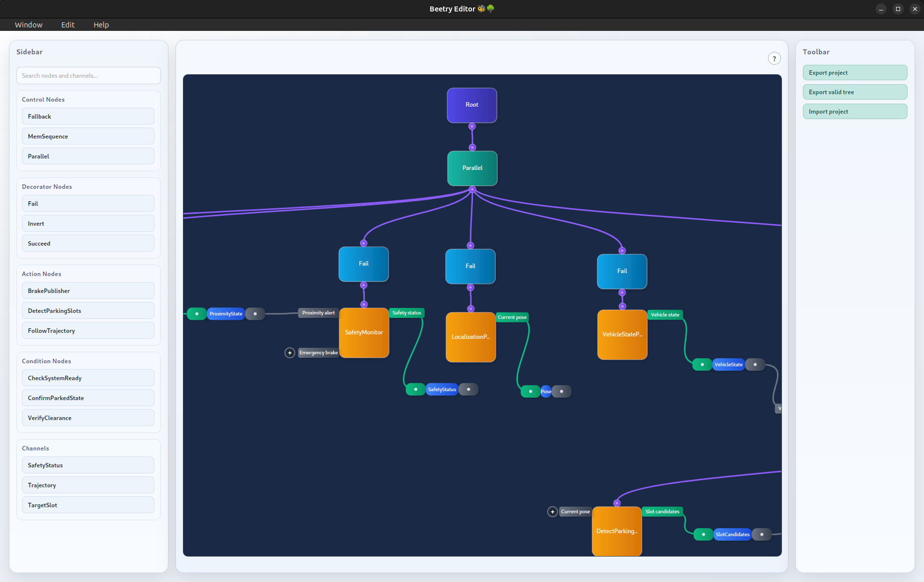
Task: Click the Import project button
Action: [855, 112]
